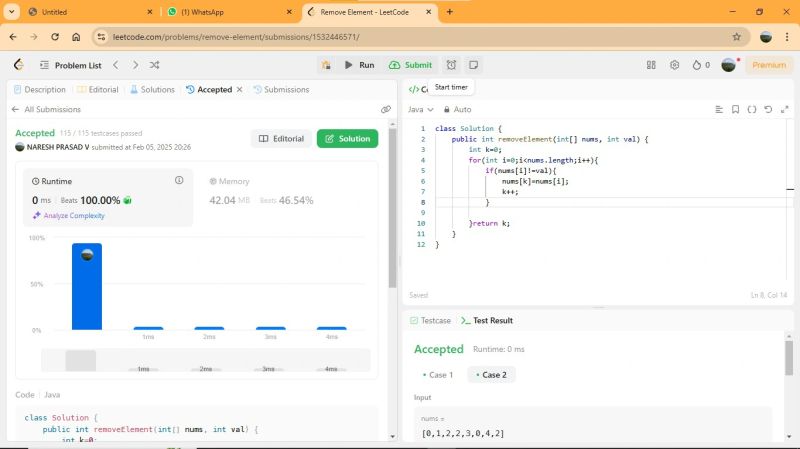The width and height of the screenshot is (800, 449).
Task: Reset code using the undo arrow icon
Action: pyautogui.click(x=768, y=109)
